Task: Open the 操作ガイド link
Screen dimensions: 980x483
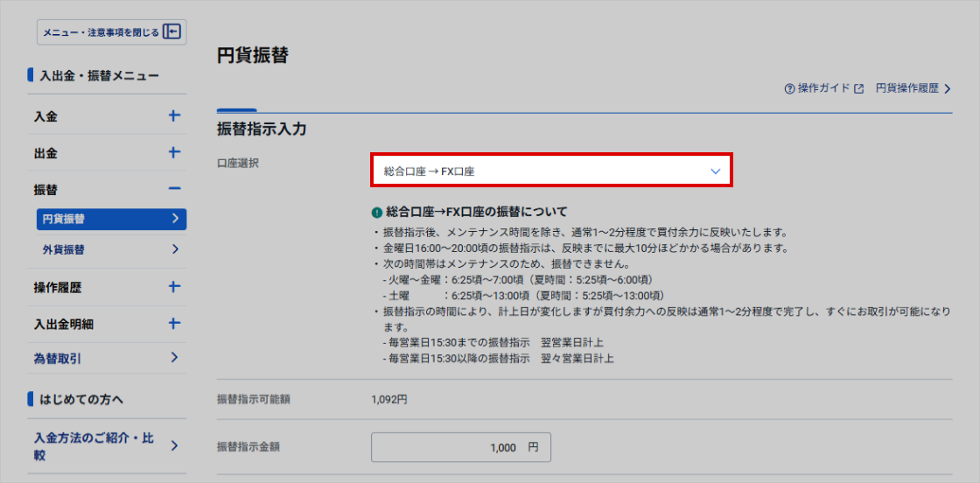Action: tap(823, 88)
